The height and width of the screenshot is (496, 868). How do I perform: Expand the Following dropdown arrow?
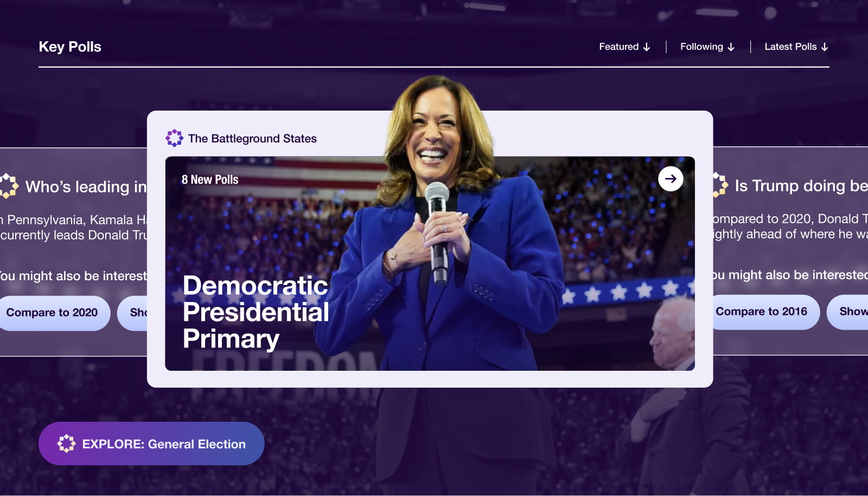[x=731, y=47]
